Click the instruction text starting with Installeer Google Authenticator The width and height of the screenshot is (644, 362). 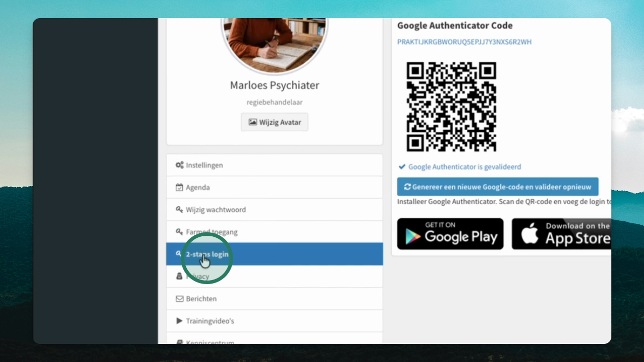coord(504,202)
